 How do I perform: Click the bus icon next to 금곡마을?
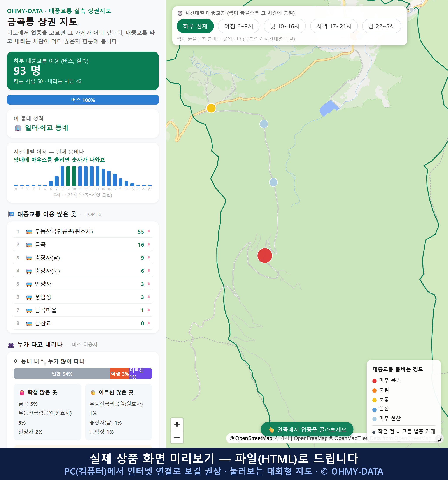click(x=29, y=310)
